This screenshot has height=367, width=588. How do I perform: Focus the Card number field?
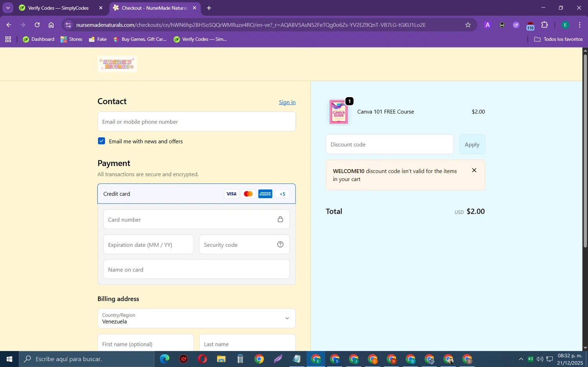tap(196, 219)
